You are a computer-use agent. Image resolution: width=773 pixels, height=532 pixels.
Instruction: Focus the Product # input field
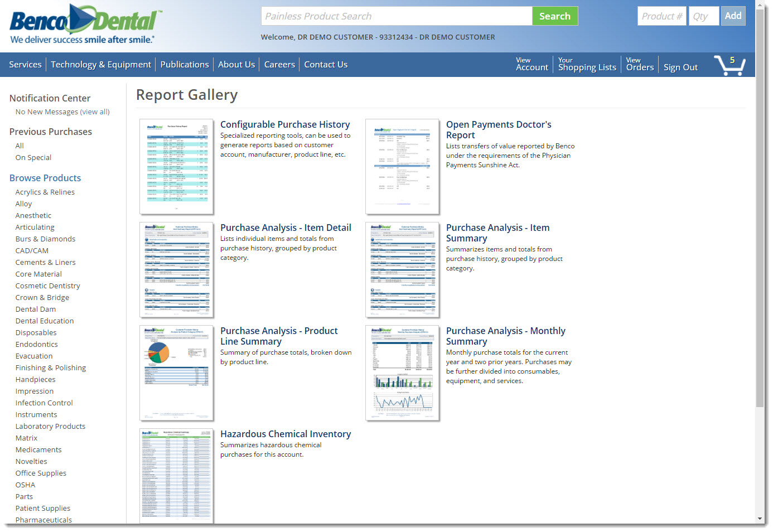point(661,16)
